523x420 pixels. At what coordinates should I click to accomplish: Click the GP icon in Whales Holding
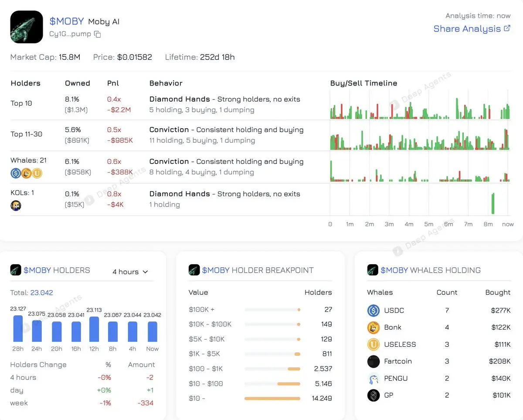coord(374,396)
